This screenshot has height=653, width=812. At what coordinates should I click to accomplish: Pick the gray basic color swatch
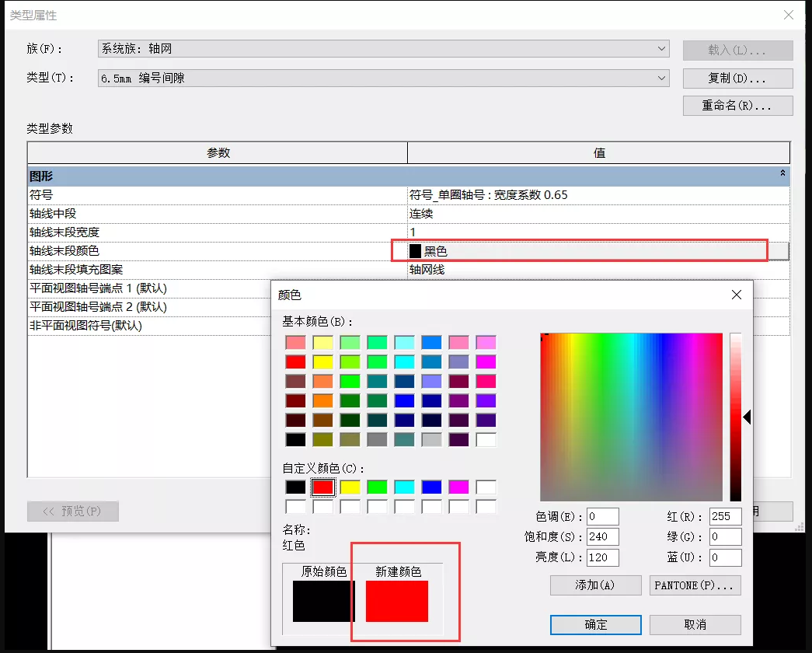click(x=377, y=439)
